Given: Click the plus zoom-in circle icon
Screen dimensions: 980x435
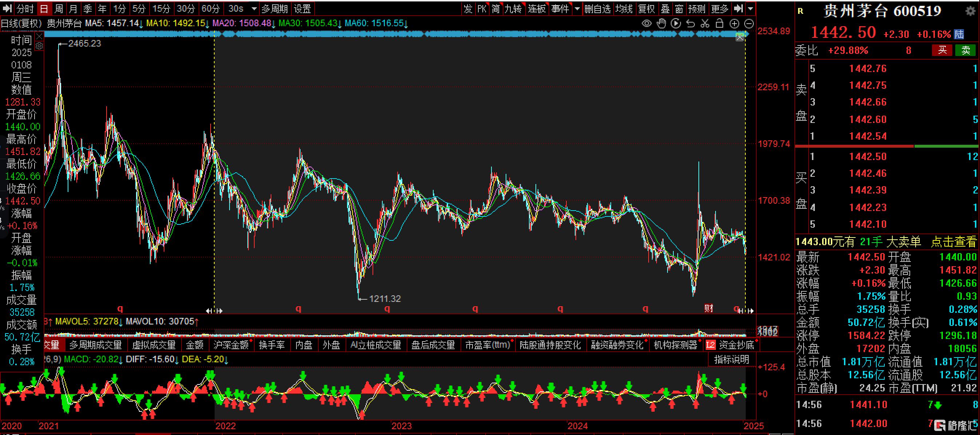Looking at the screenshot, I should click(734, 24).
